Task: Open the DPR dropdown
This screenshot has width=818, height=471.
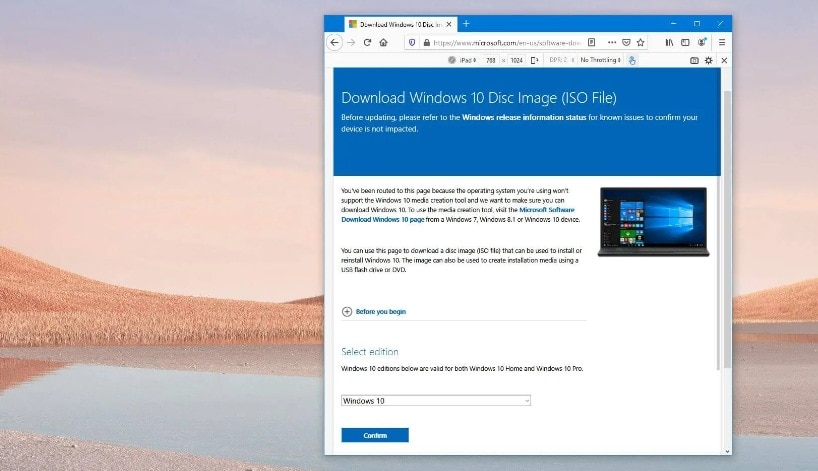Action: click(561, 60)
